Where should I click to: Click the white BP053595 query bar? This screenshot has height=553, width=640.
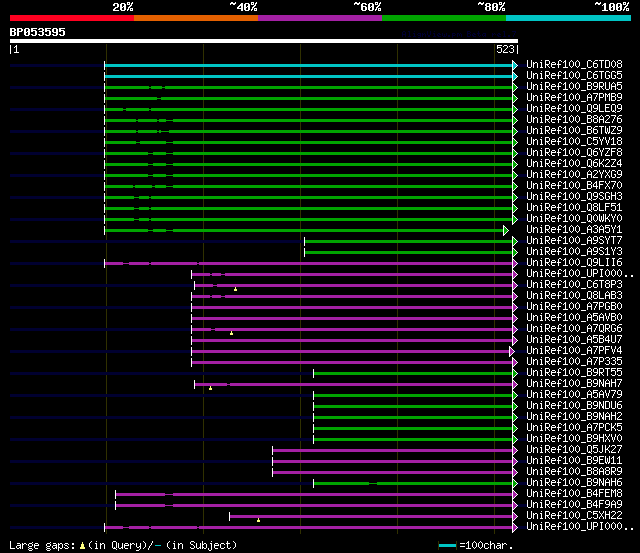(264, 41)
